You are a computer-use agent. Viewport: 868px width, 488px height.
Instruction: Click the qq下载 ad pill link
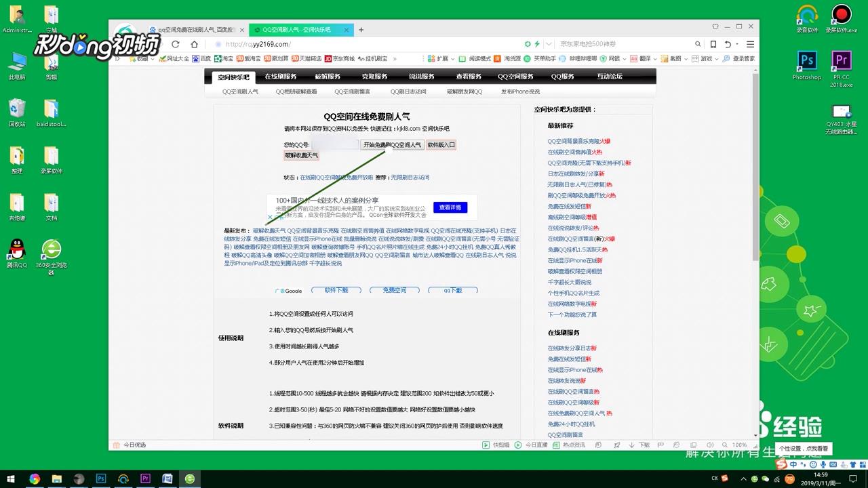[453, 290]
